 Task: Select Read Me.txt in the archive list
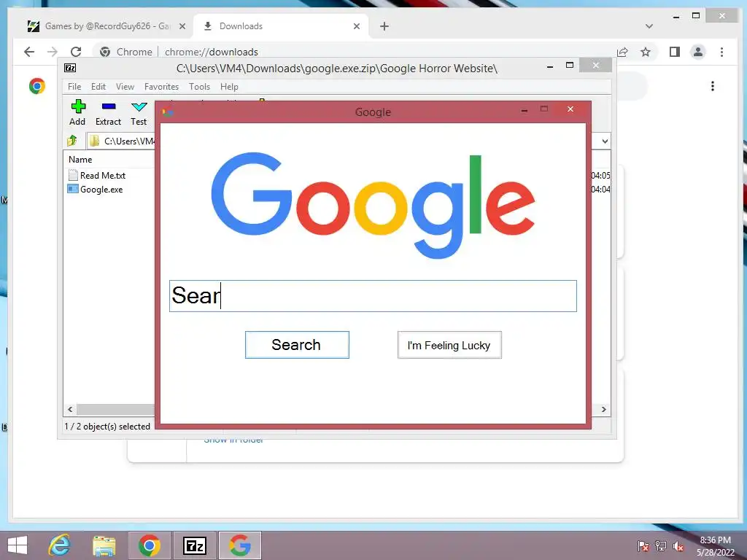pos(97,175)
